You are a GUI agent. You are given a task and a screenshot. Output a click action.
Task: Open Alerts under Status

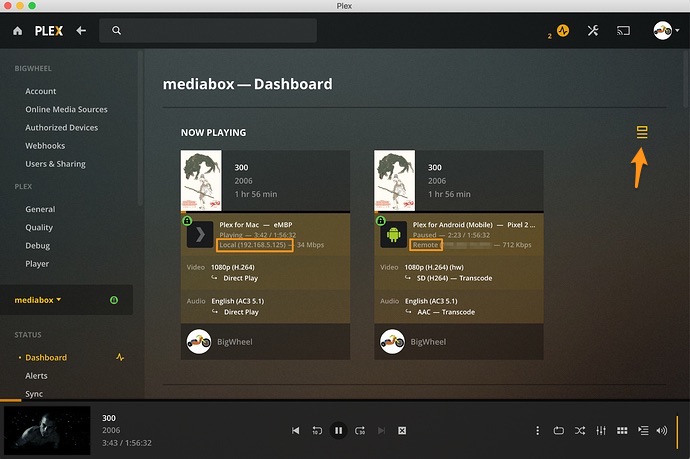tap(36, 376)
